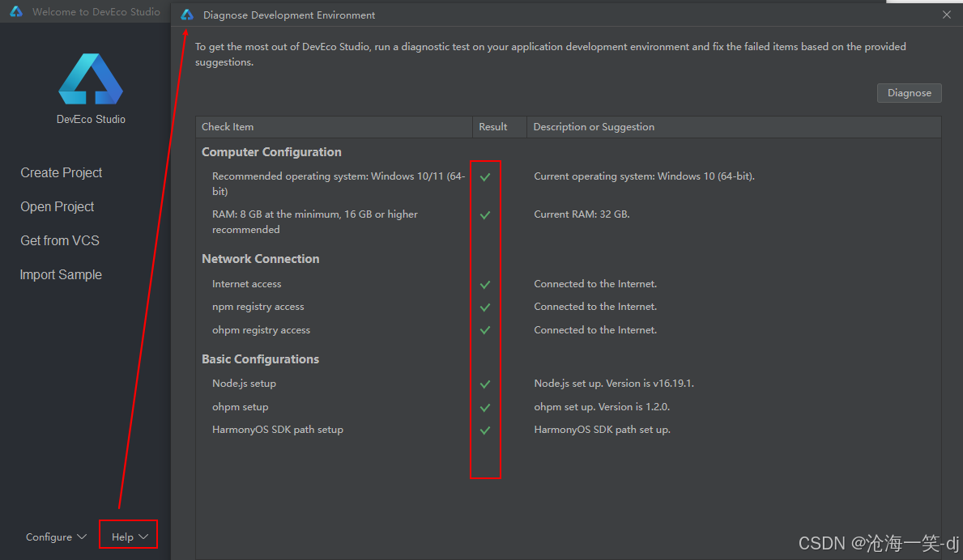This screenshot has height=560, width=963.
Task: Click the 'Diagnose Development Environment' dialog title
Action: point(288,15)
